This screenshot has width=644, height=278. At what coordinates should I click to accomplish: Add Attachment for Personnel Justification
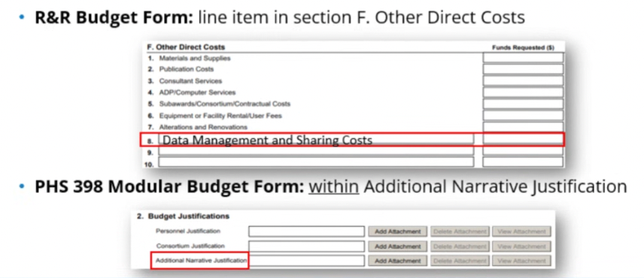(397, 231)
